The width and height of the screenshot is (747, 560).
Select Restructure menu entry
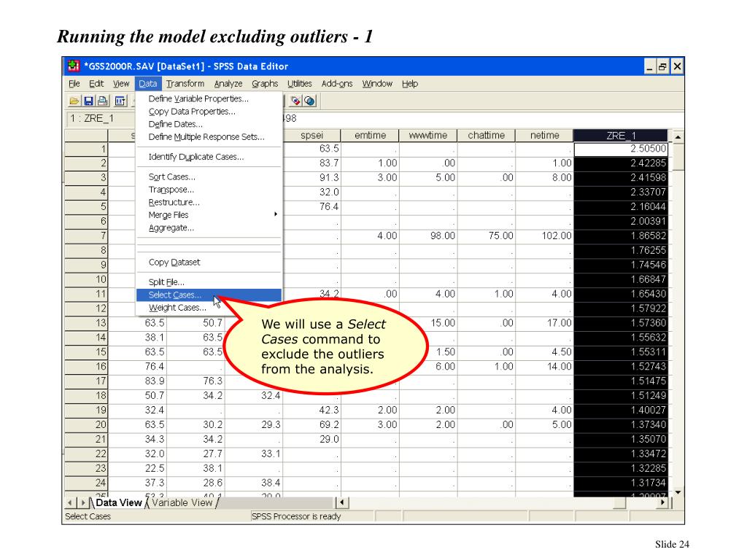(209, 203)
